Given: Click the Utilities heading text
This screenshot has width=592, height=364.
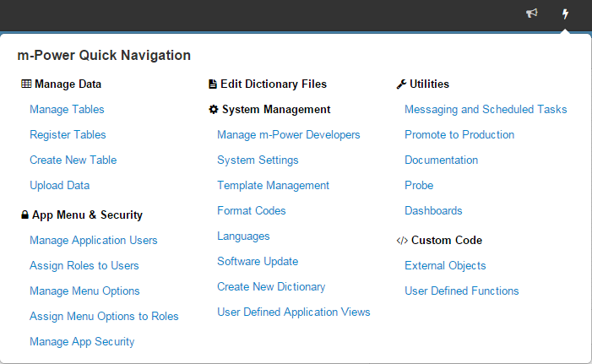Looking at the screenshot, I should (429, 84).
